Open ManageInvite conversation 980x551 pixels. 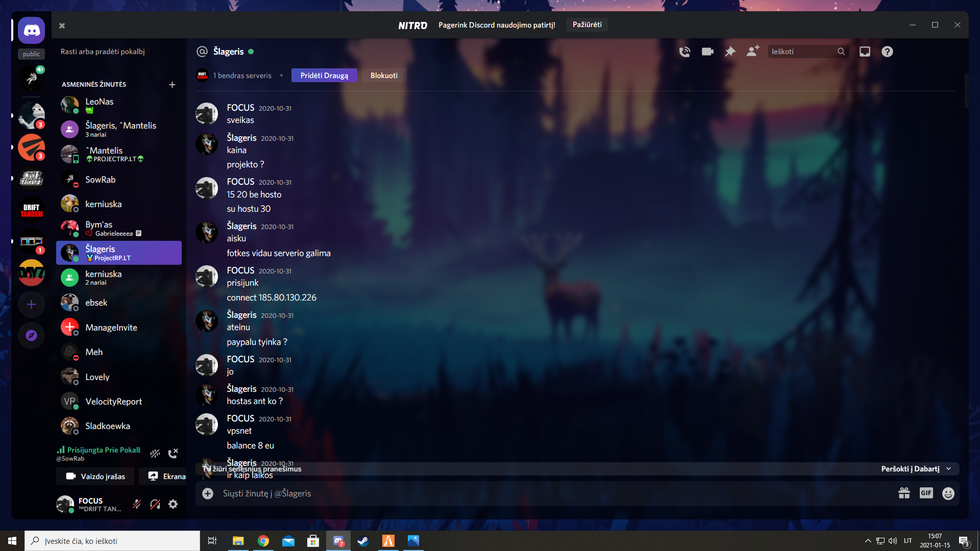pyautogui.click(x=118, y=328)
